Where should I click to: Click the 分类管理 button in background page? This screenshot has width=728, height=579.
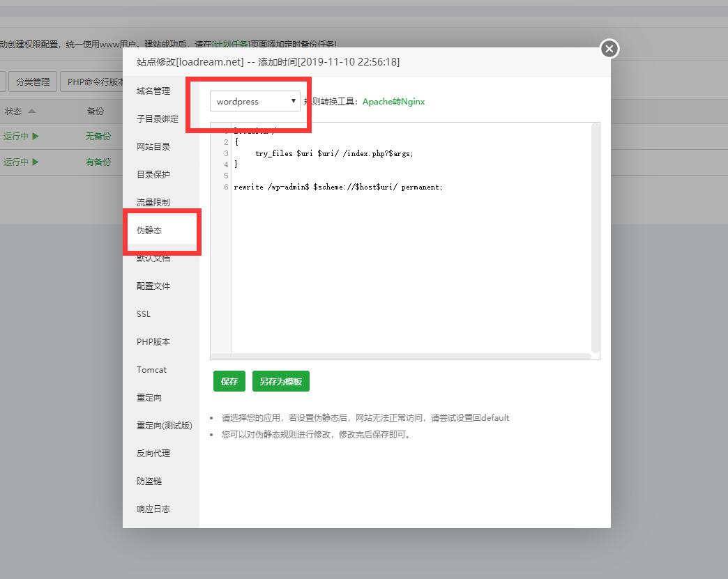(x=33, y=82)
